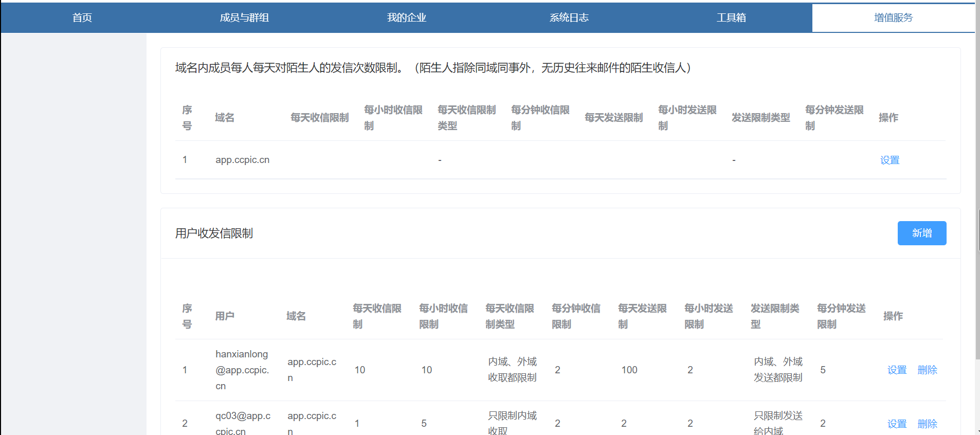Click 每天发送限制 header in user table
This screenshot has height=435, width=980.
[x=642, y=316]
